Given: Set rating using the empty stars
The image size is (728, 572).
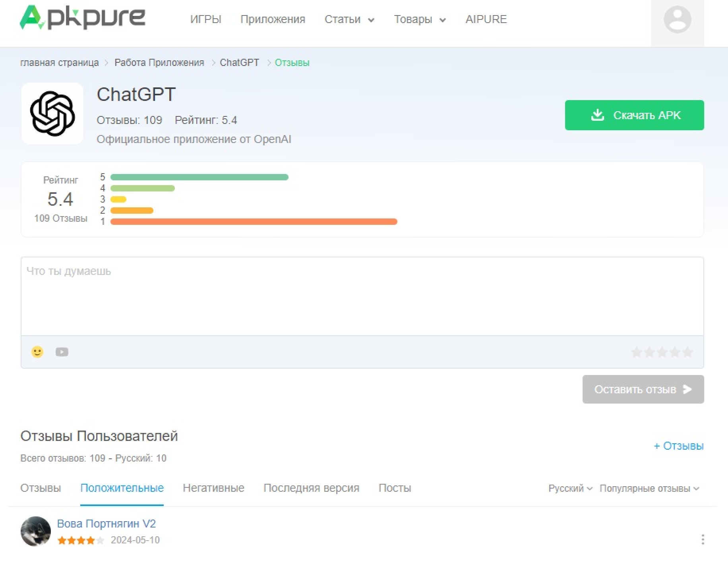Looking at the screenshot, I should 662,352.
